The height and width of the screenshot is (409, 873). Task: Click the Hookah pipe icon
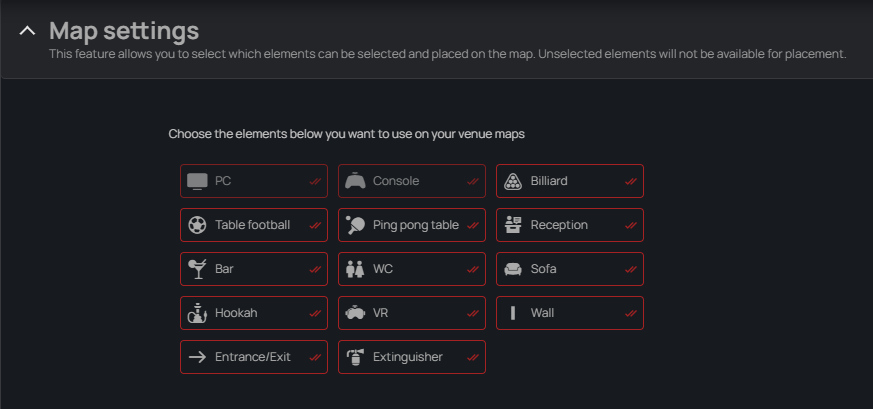coord(198,313)
